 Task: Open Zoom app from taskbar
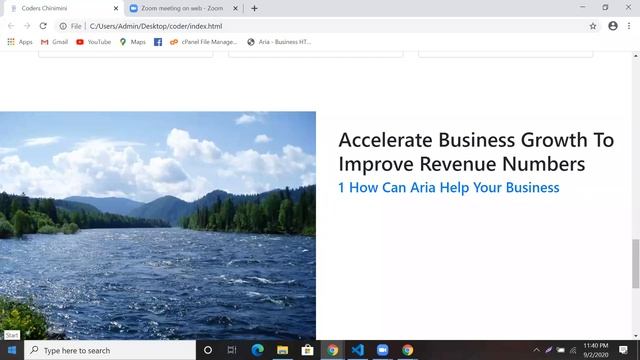[x=382, y=350]
